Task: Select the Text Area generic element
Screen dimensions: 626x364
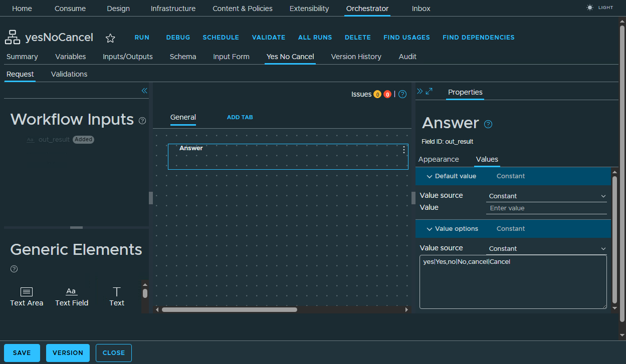Action: tap(27, 296)
